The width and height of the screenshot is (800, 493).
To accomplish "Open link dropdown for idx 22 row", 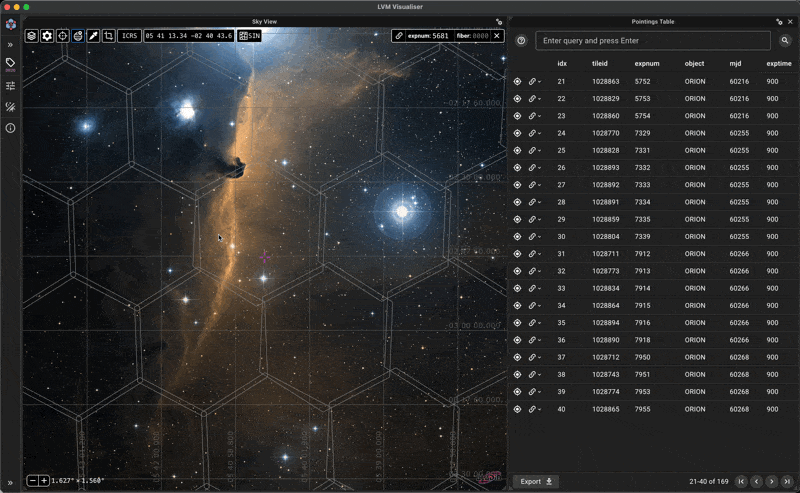I will [x=534, y=99].
